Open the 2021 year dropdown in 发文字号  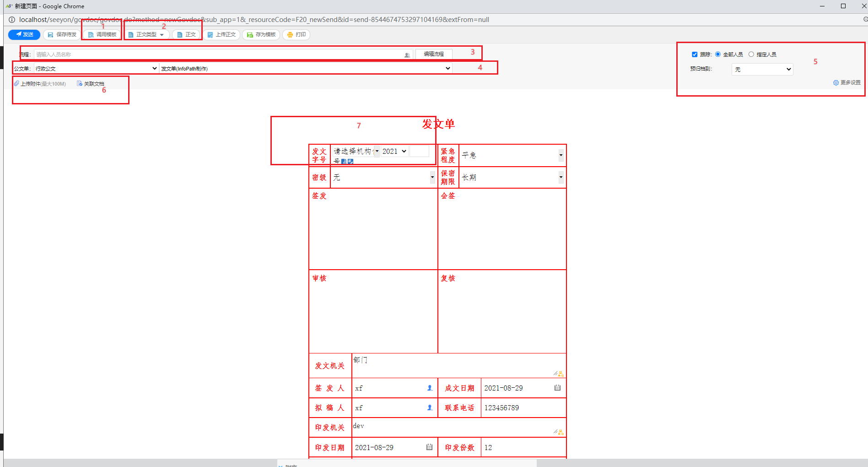coord(394,152)
